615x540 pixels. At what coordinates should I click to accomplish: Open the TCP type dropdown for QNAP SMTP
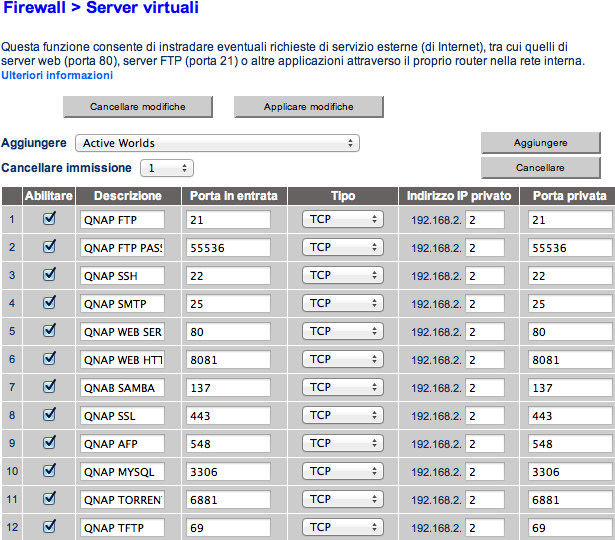click(343, 303)
